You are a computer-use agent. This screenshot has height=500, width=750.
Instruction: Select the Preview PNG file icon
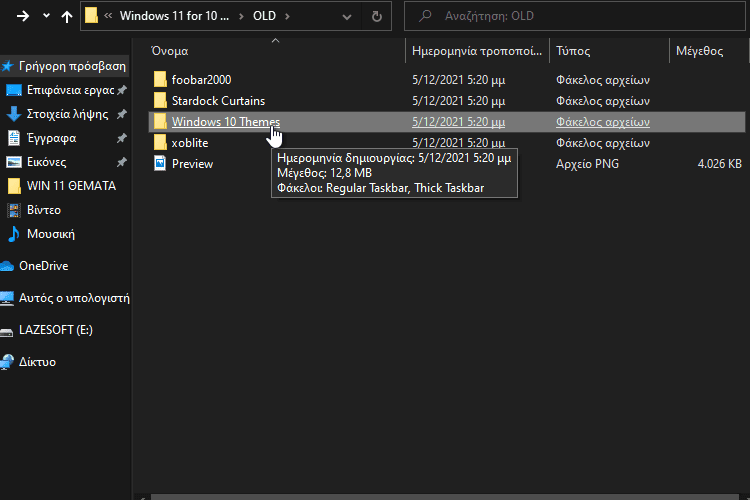pos(160,164)
